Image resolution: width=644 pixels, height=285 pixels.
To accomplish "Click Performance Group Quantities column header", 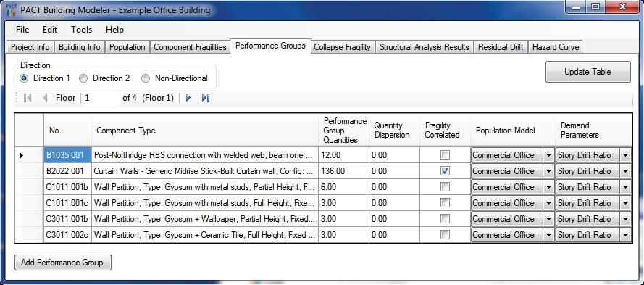I will tap(344, 131).
